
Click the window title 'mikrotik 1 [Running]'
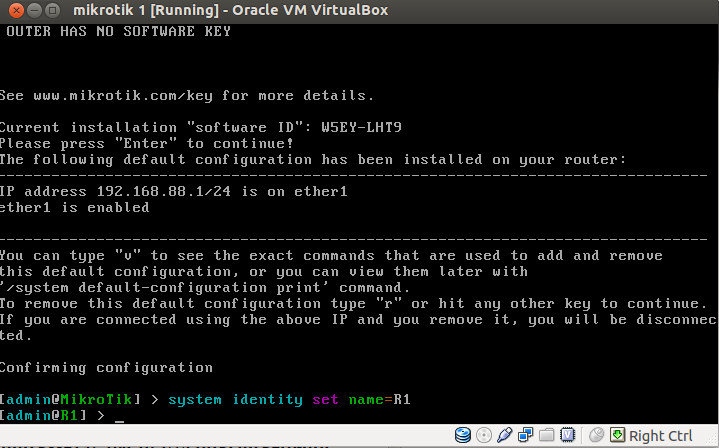click(146, 10)
